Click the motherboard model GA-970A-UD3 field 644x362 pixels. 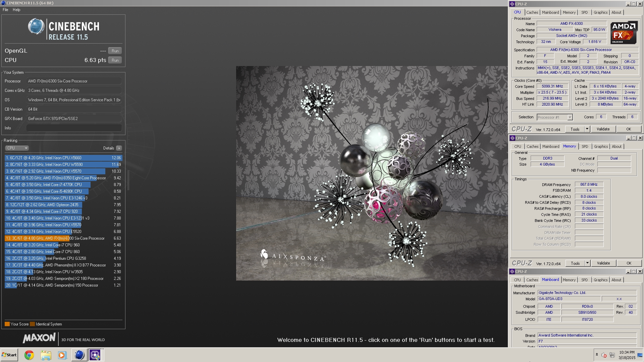click(569, 299)
